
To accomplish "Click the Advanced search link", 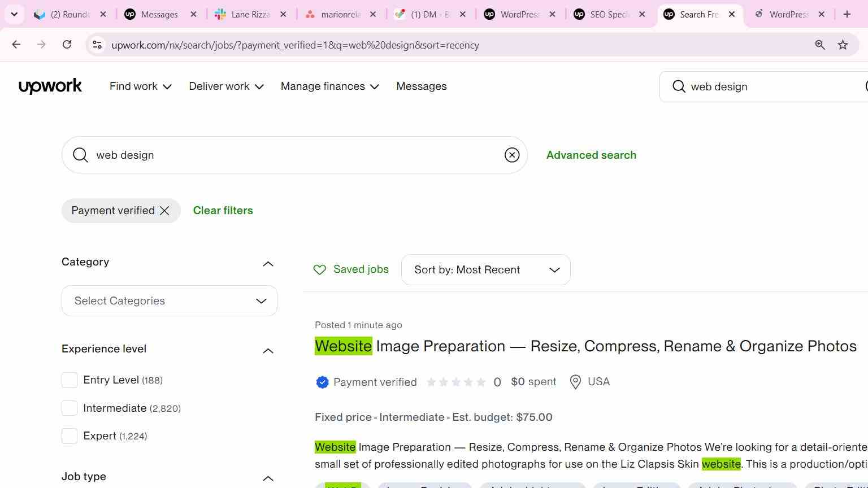I will coord(591,155).
